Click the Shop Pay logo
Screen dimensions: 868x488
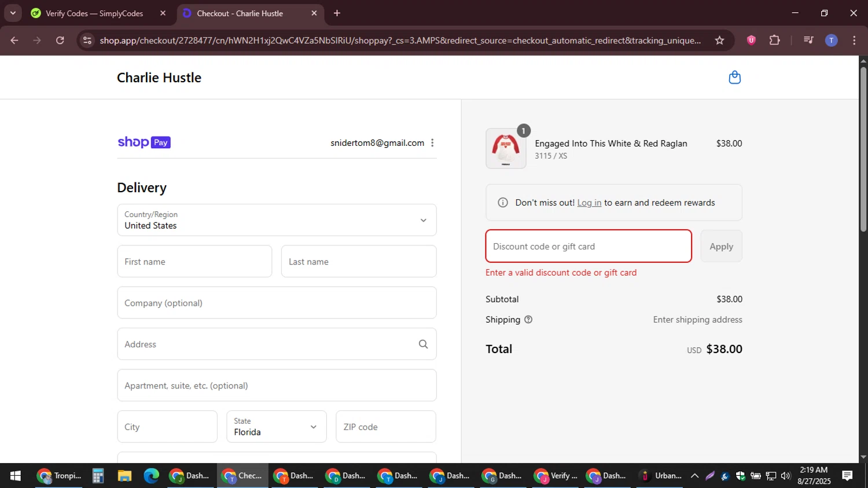point(144,142)
